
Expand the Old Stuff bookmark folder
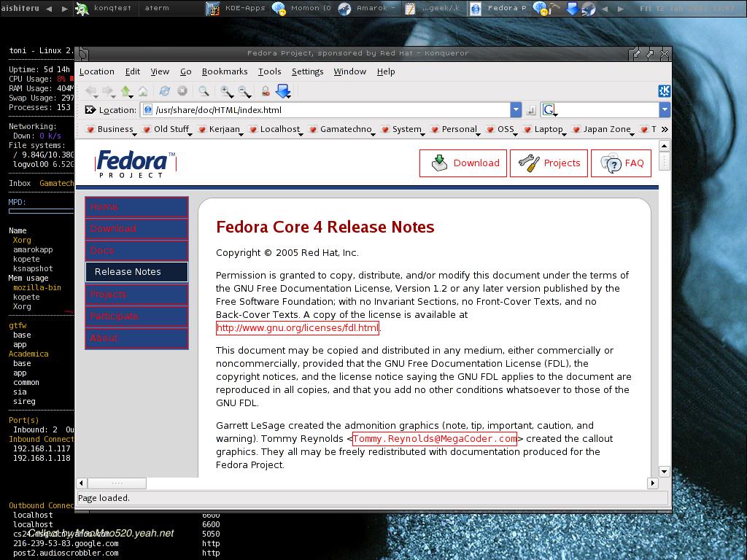click(x=167, y=129)
